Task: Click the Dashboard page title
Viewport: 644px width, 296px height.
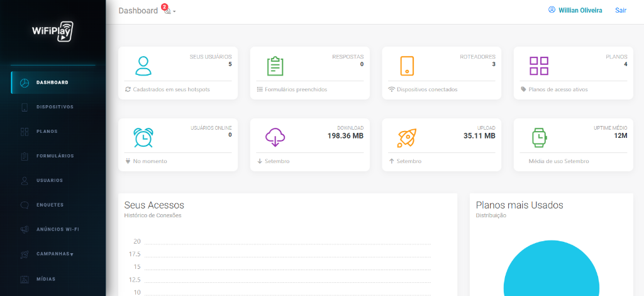Action: pos(138,11)
